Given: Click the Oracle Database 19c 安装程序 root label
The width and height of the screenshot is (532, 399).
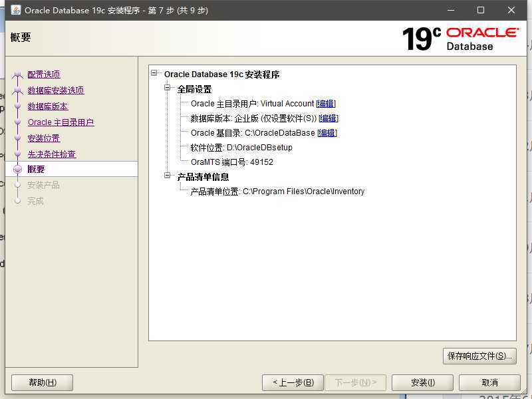Looking at the screenshot, I should point(222,74).
